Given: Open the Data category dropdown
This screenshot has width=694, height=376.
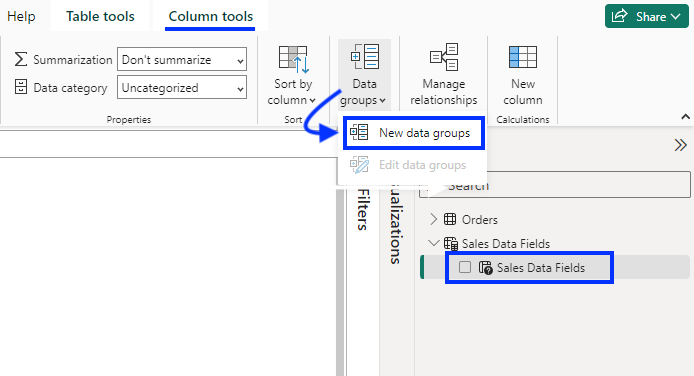Looking at the screenshot, I should point(182,87).
